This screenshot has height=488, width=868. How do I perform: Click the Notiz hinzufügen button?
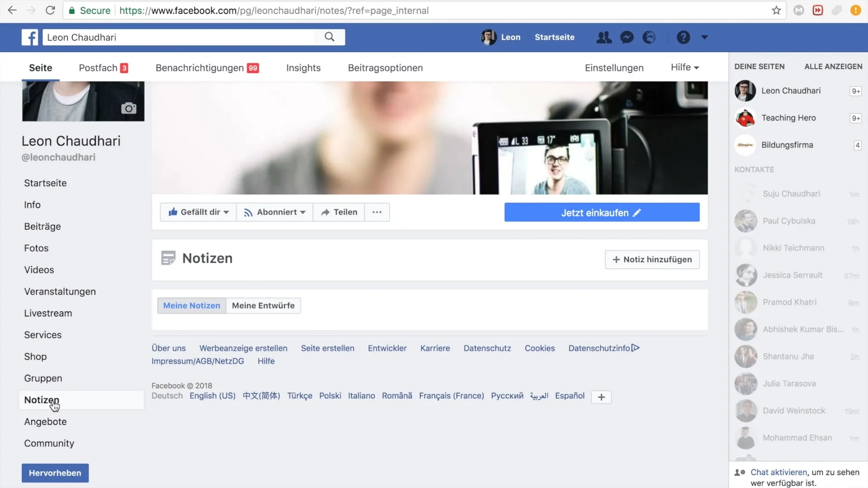coord(651,259)
